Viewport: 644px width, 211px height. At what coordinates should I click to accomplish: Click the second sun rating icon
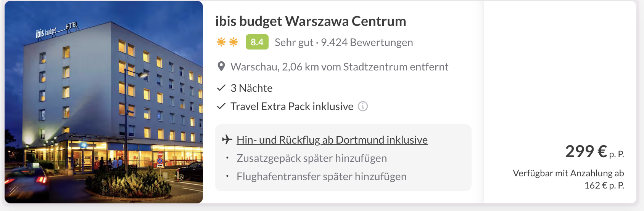[x=233, y=42]
